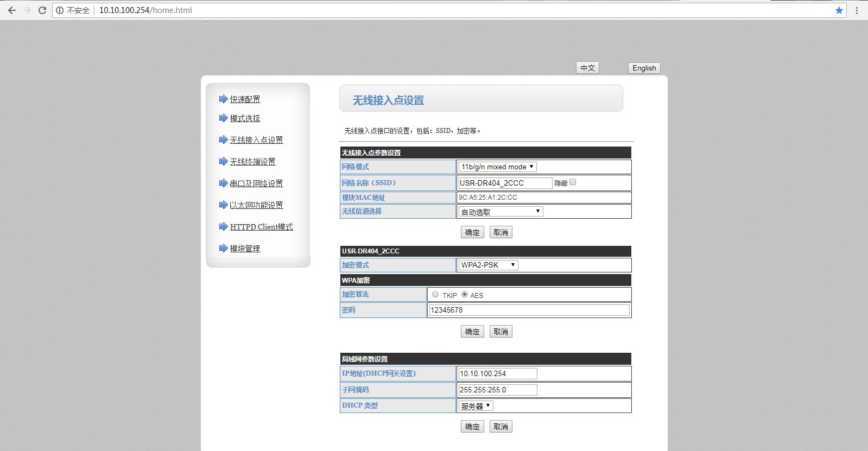Click the arrow icon beside 快速配置
The height and width of the screenshot is (451, 868).
coord(223,99)
